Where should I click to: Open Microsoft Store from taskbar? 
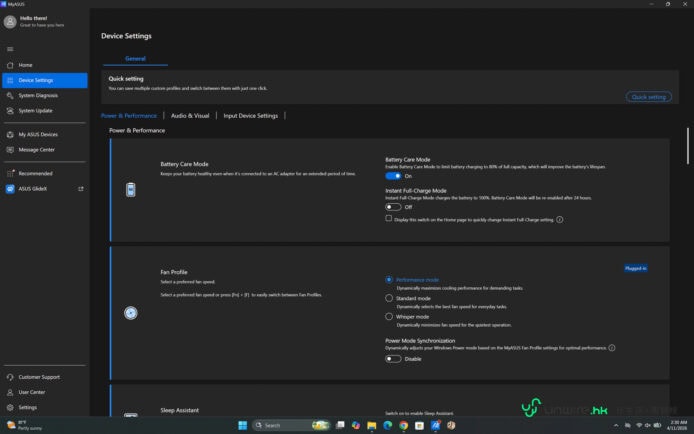419,425
